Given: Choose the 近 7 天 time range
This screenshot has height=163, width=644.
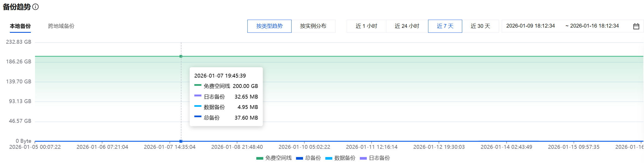Looking at the screenshot, I should 445,26.
